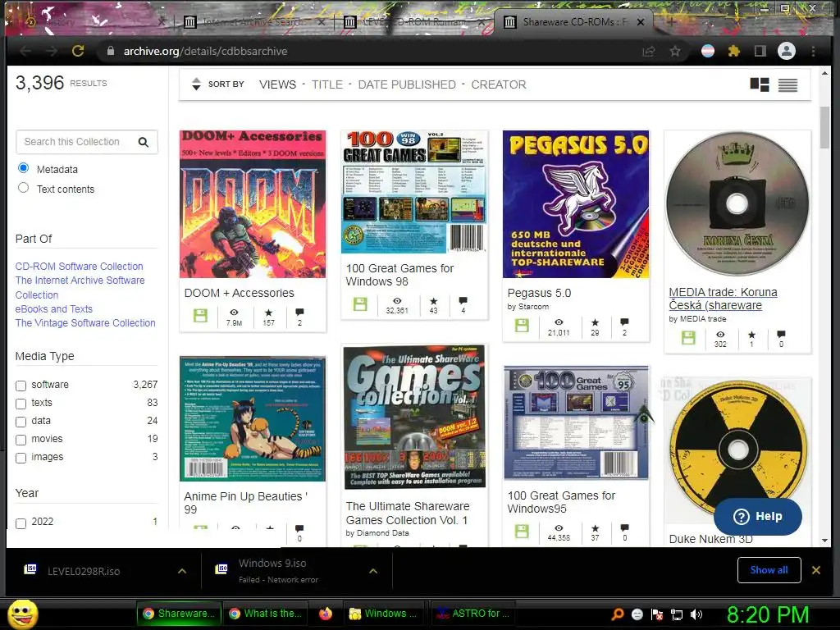Close the Shareware CD-ROMs tab
This screenshot has height=630, width=840.
641,22
